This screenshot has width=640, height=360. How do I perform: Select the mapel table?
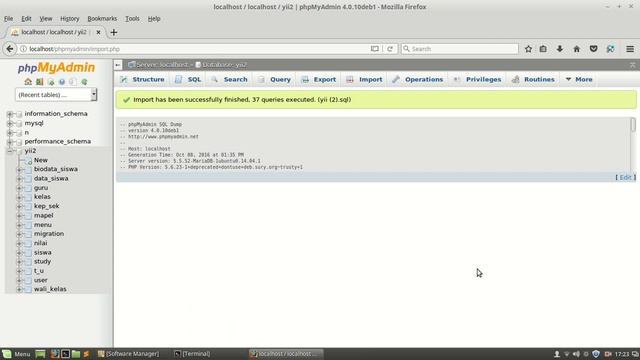(x=43, y=216)
